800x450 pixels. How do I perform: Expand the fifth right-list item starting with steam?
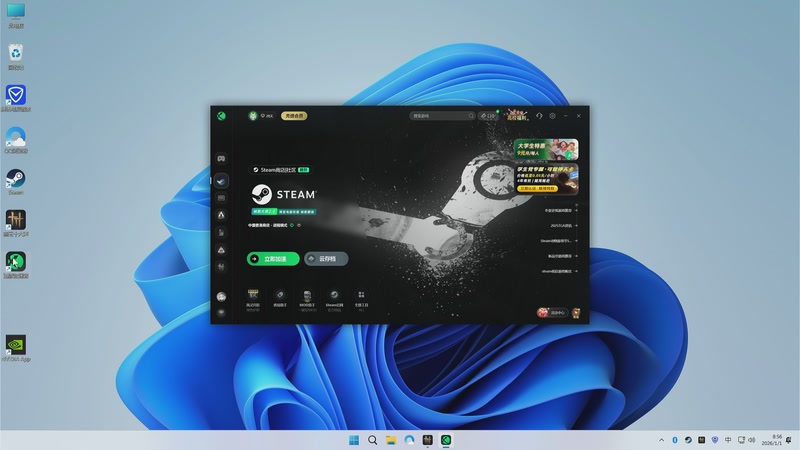point(560,271)
